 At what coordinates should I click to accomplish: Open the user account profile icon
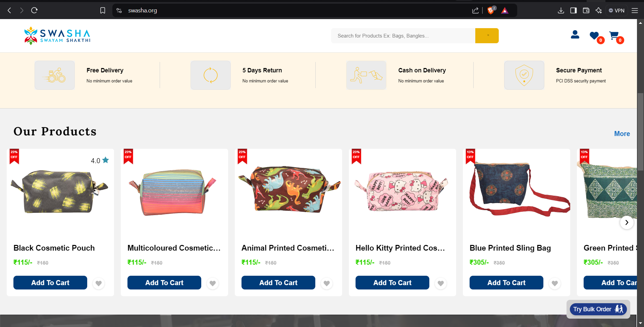pos(575,35)
